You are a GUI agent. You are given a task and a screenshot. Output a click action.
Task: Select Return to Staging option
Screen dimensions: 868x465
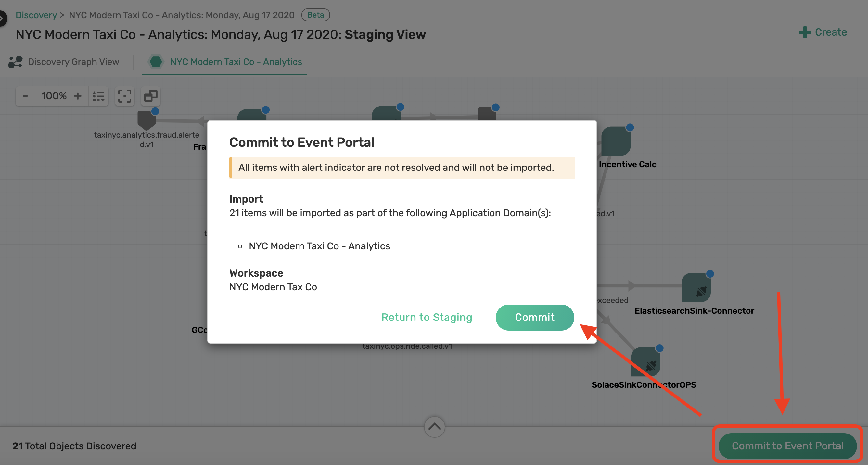click(x=427, y=317)
